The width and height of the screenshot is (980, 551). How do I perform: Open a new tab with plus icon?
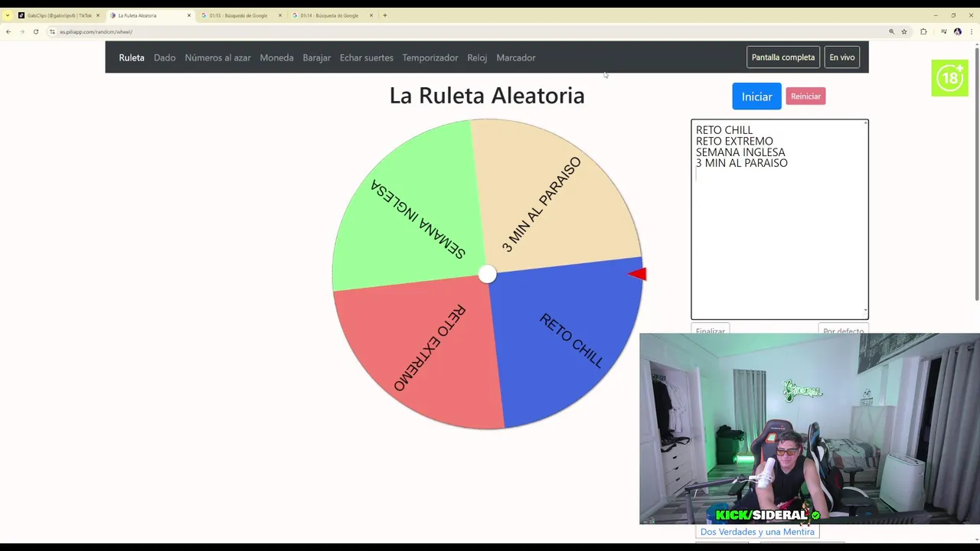pyautogui.click(x=385, y=15)
